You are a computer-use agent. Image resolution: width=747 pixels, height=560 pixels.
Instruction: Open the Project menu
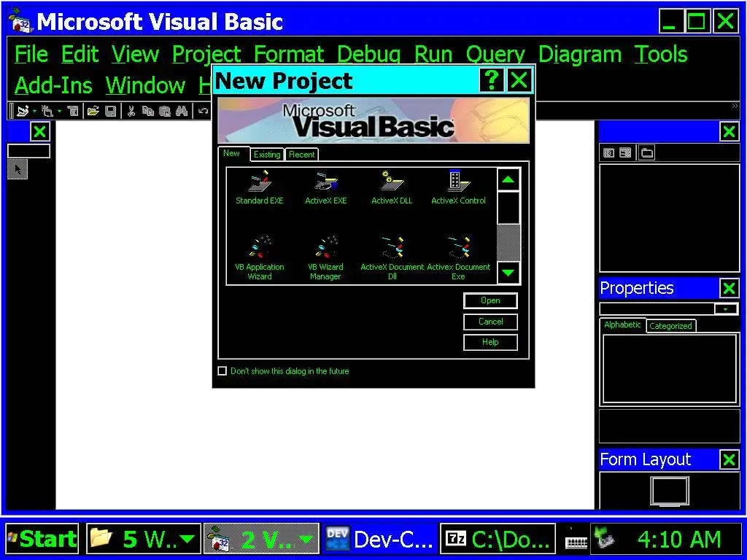coord(206,54)
